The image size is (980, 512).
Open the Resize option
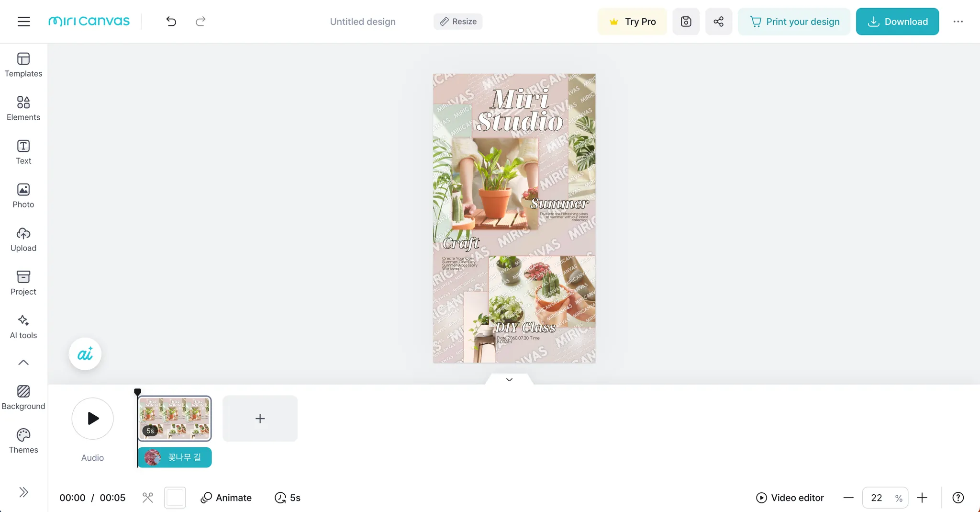[458, 22]
